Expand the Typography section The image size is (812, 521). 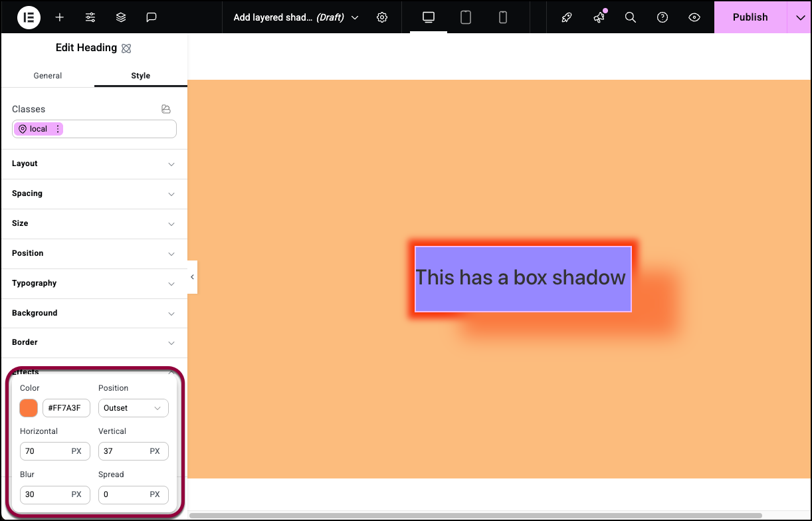pyautogui.click(x=94, y=283)
